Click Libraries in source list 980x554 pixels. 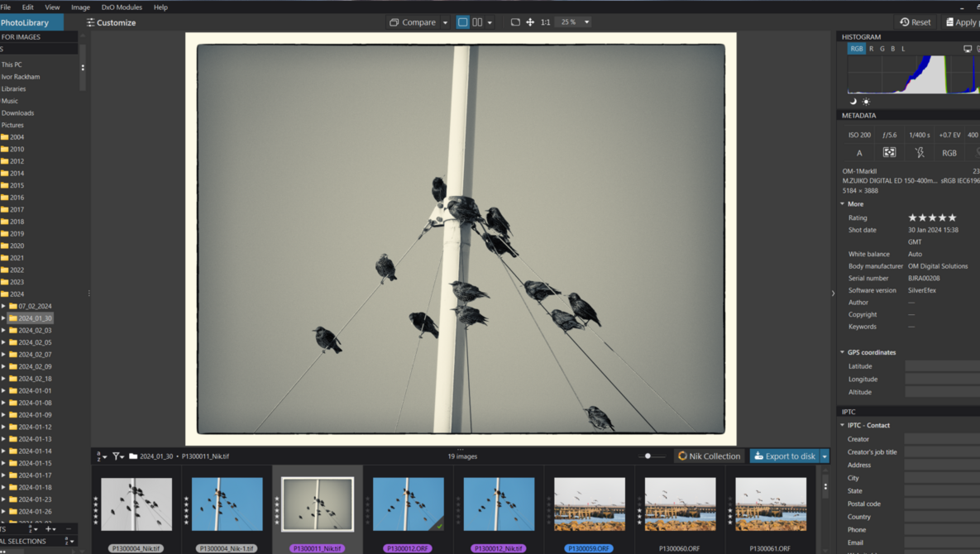[x=13, y=88]
